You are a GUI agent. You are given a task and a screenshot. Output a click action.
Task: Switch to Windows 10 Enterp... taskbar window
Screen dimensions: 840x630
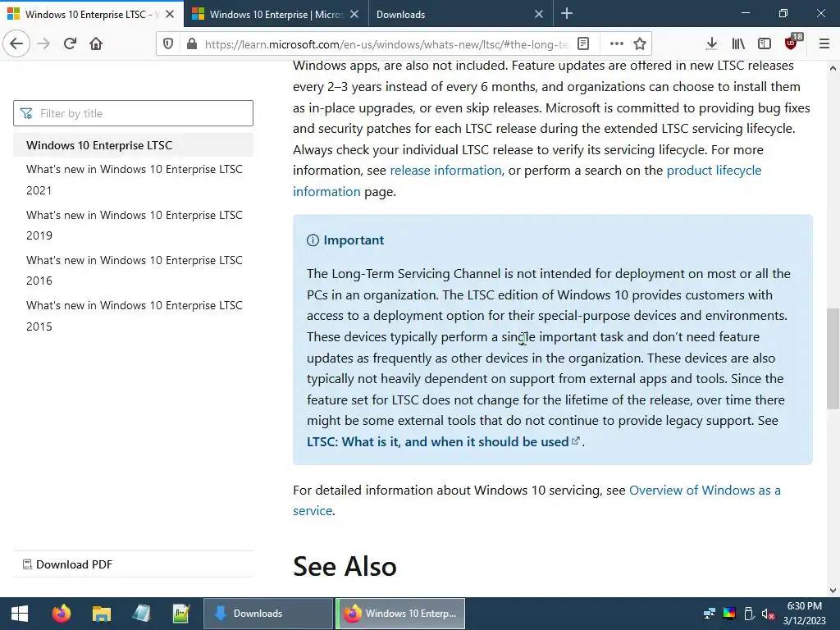[x=400, y=614]
